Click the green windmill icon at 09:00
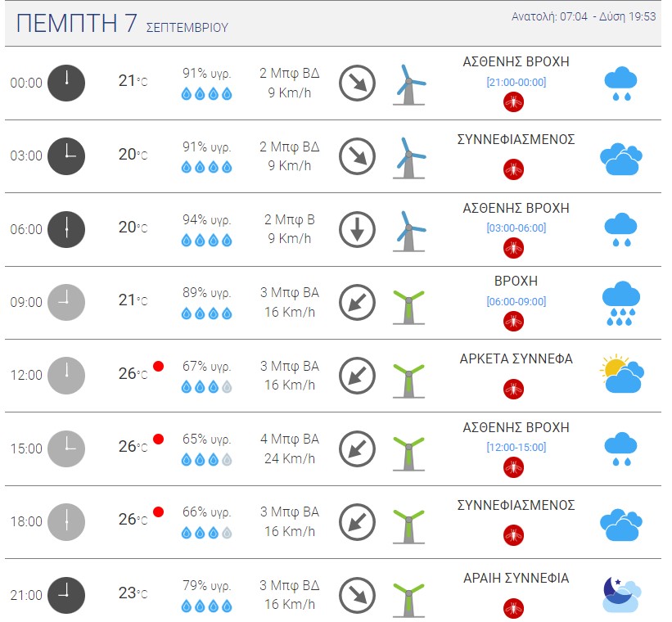Image resolution: width=672 pixels, height=622 pixels. point(409,307)
